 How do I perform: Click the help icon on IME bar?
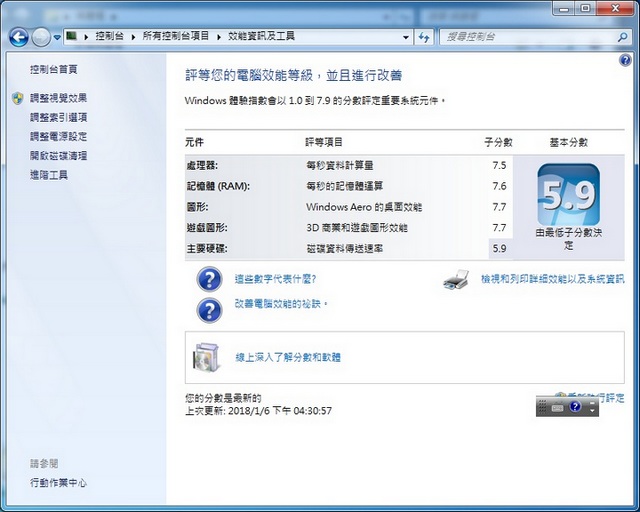pyautogui.click(x=575, y=406)
